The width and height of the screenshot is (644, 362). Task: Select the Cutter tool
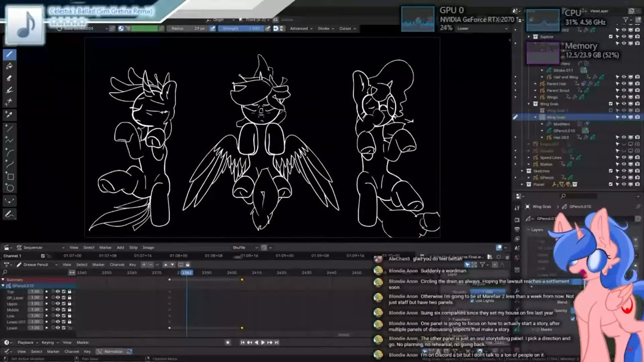(x=10, y=103)
